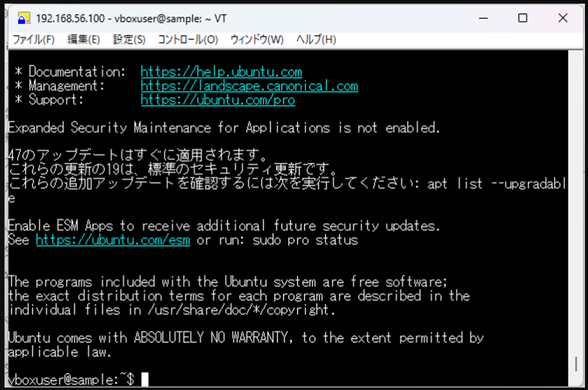Click the line 'これらの更新の19は、標準のセキュリティ更新です。'

pos(173,169)
